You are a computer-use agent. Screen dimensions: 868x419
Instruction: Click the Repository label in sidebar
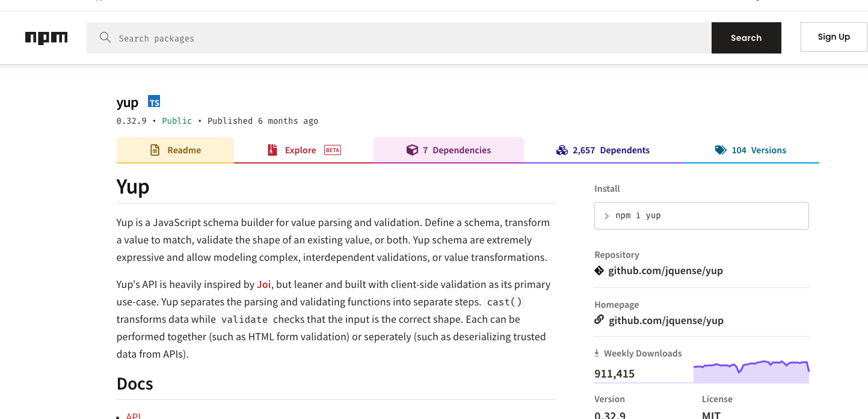tap(617, 255)
